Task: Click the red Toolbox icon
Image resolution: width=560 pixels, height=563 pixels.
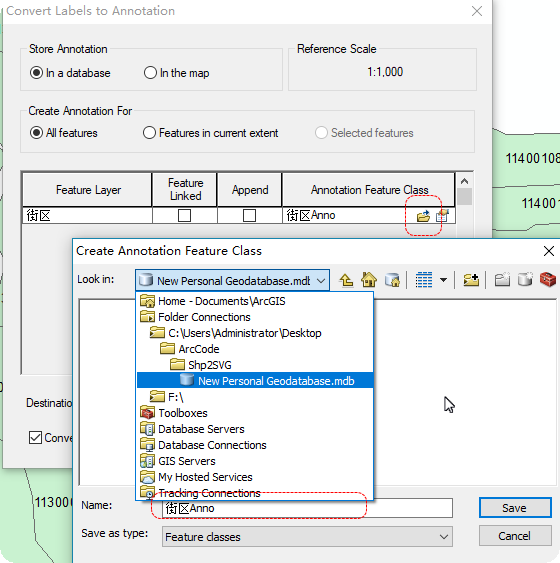Action: click(548, 280)
